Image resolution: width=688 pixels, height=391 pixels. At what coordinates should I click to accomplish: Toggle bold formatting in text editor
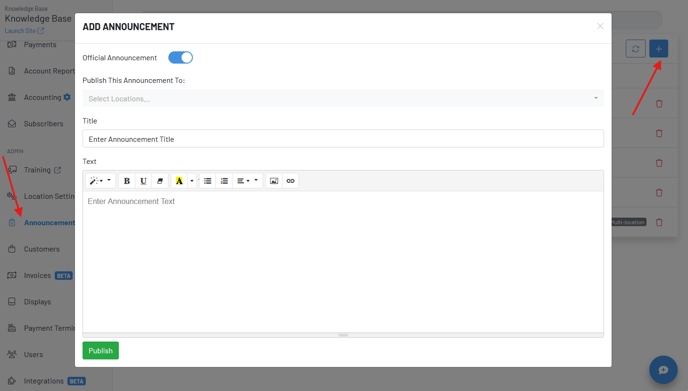pyautogui.click(x=127, y=181)
